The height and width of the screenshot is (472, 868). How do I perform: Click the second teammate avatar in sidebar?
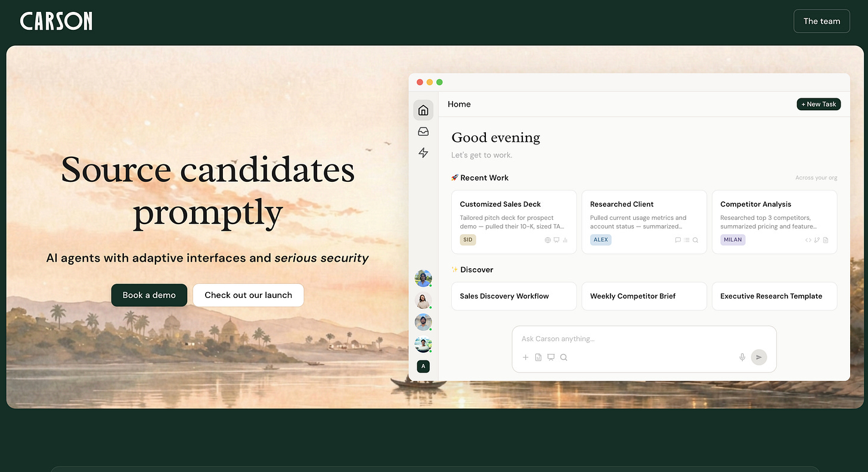[x=423, y=300]
